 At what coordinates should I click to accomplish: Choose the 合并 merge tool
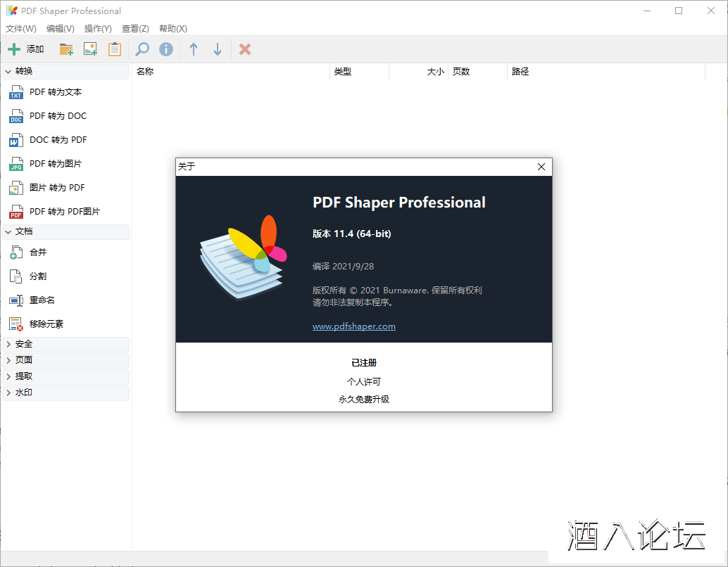38,253
